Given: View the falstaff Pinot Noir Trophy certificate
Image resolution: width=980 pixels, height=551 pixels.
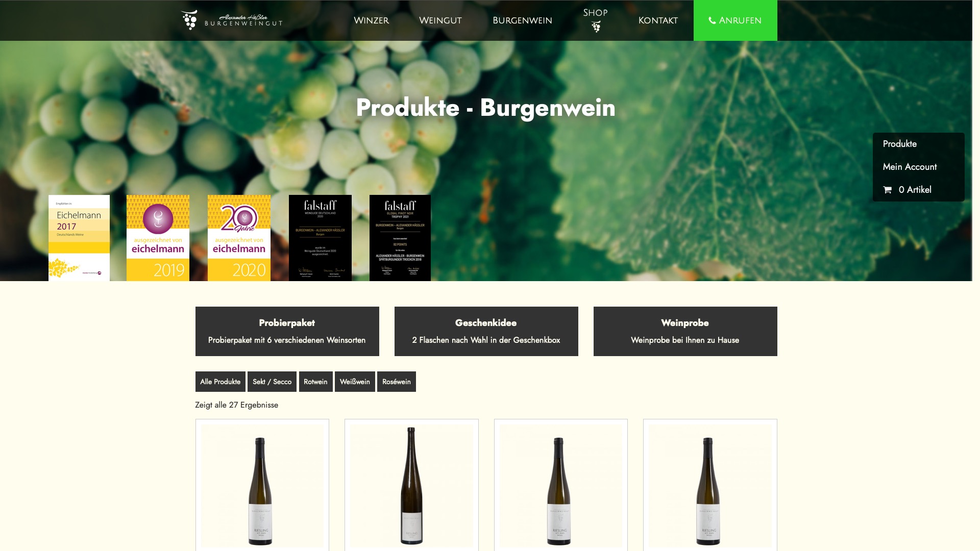Looking at the screenshot, I should coord(400,238).
